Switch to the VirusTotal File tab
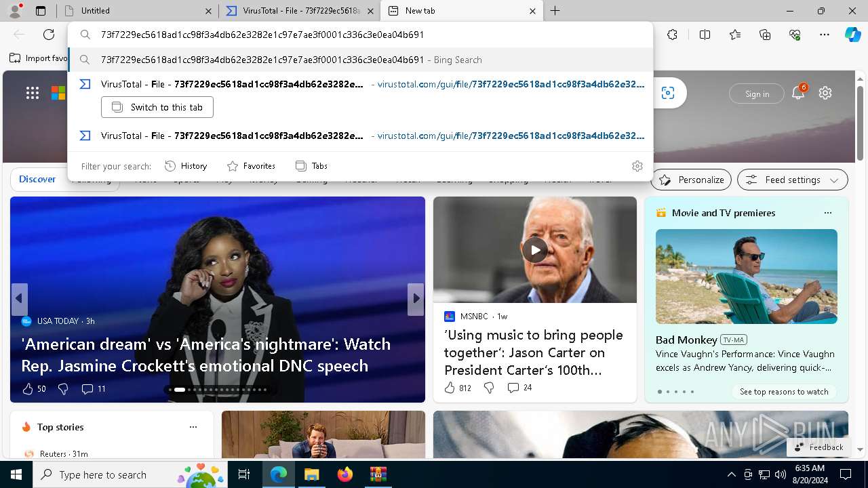 [x=299, y=11]
